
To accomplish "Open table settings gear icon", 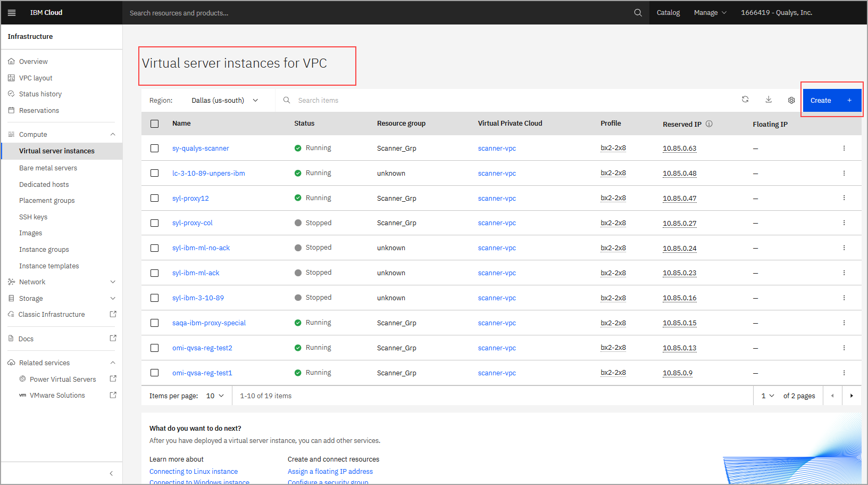I will click(791, 100).
